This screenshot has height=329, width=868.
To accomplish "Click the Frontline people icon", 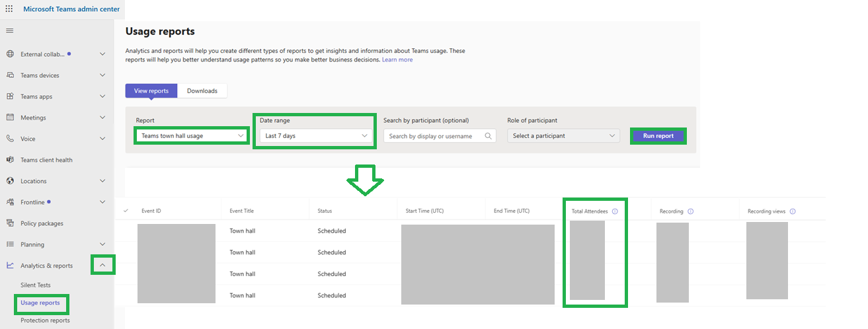I will click(x=10, y=202).
